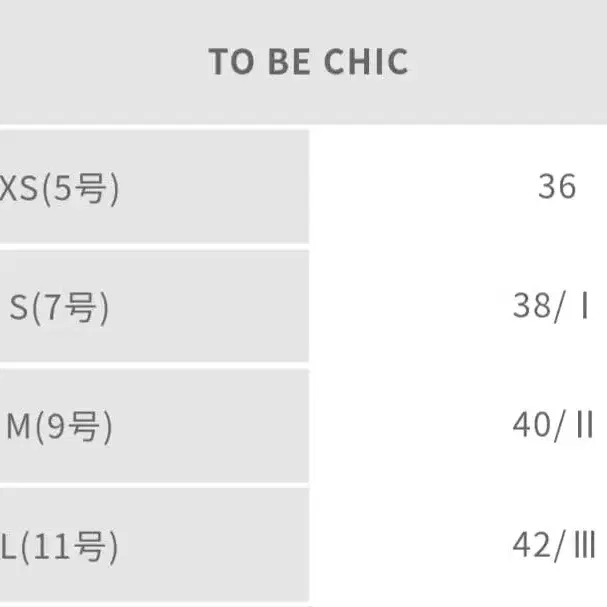Tap the TO BE CHIC column title
The image size is (607, 607).
[308, 62]
